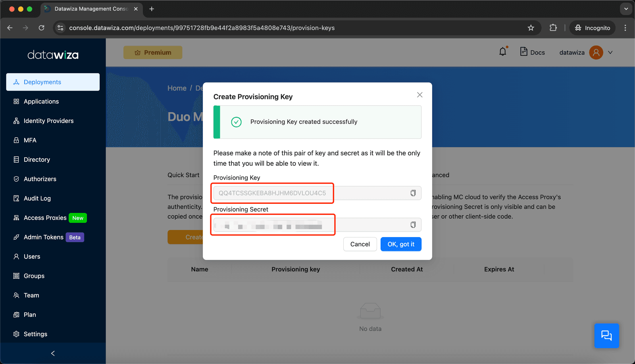Click the Expires At column header
The image size is (635, 364).
click(499, 269)
